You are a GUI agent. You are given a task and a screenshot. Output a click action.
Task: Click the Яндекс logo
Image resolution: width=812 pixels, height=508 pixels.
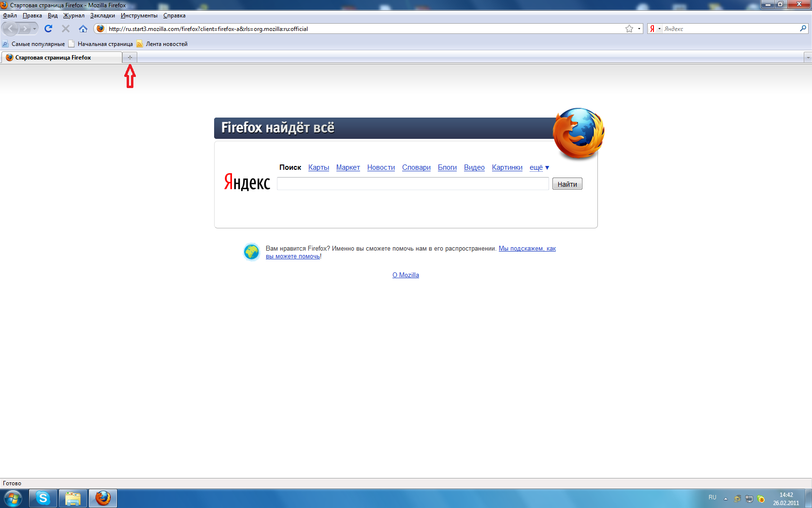pyautogui.click(x=247, y=182)
